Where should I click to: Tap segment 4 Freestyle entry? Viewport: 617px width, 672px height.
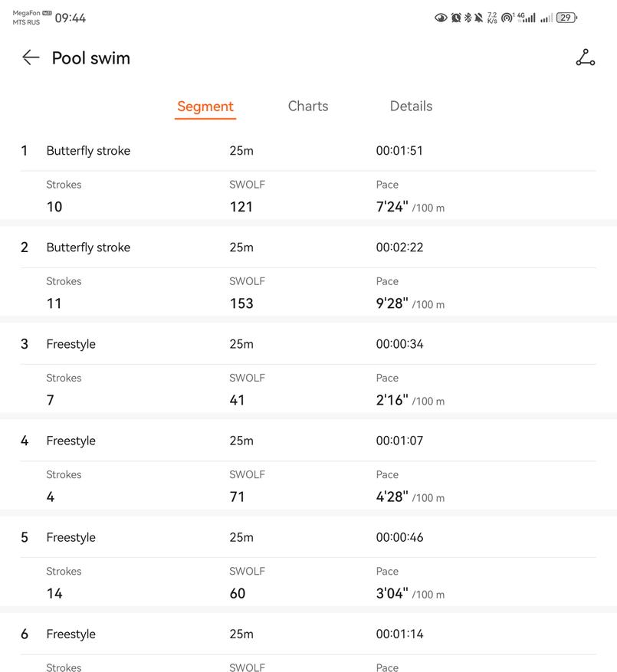click(71, 441)
